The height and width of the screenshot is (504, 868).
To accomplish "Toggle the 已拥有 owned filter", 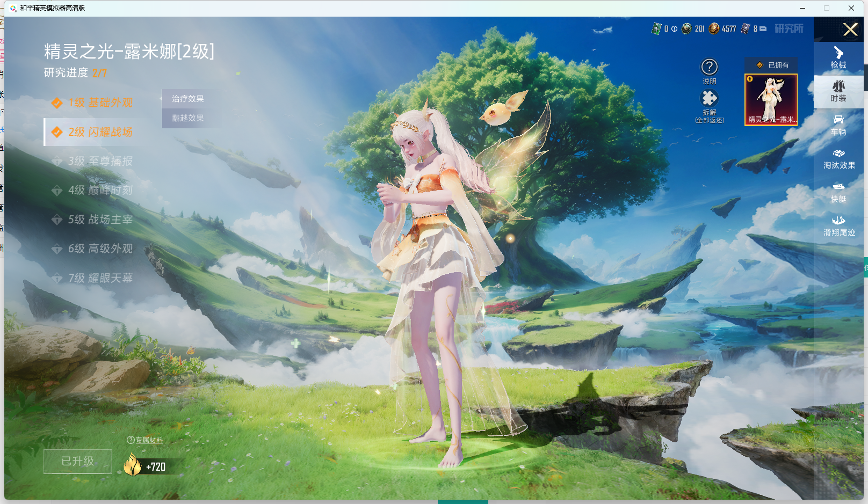I will pyautogui.click(x=771, y=65).
